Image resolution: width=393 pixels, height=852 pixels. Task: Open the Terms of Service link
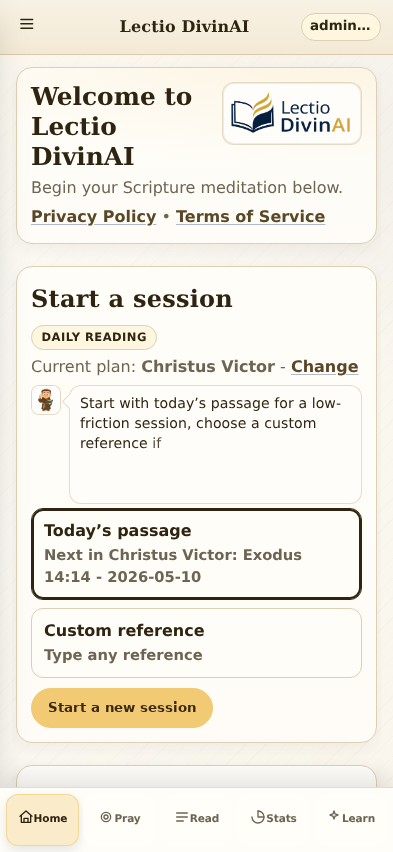click(x=251, y=216)
